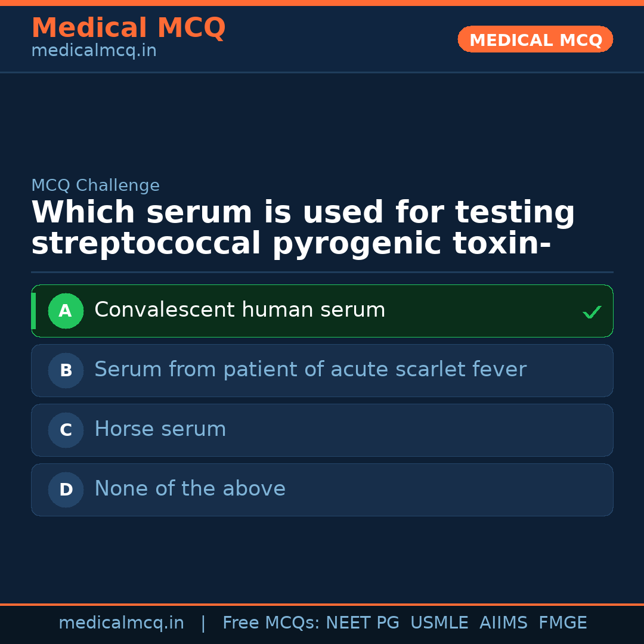644x644 pixels.
Task: Click the streptococcal pyrogenic toxin question text
Action: (303, 228)
